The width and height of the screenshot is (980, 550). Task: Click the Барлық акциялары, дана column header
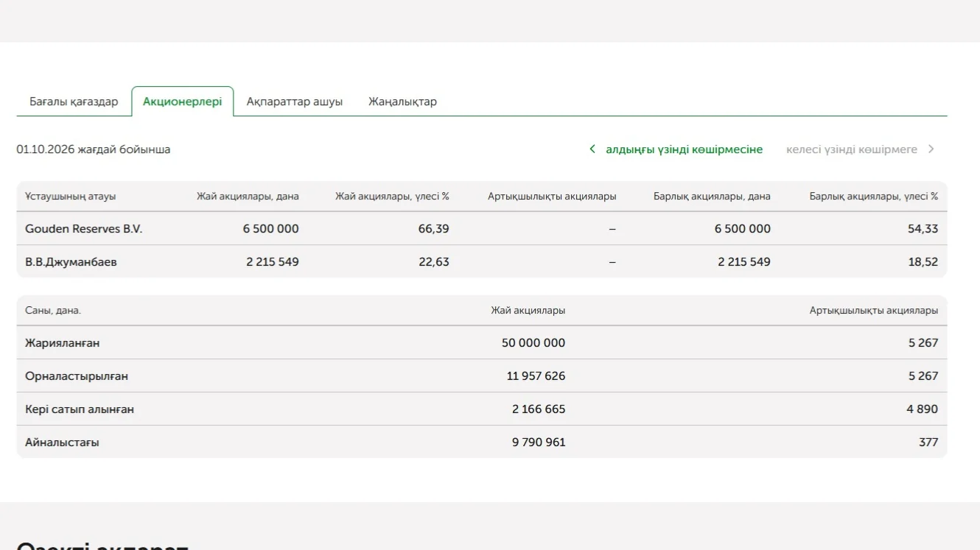coord(712,197)
